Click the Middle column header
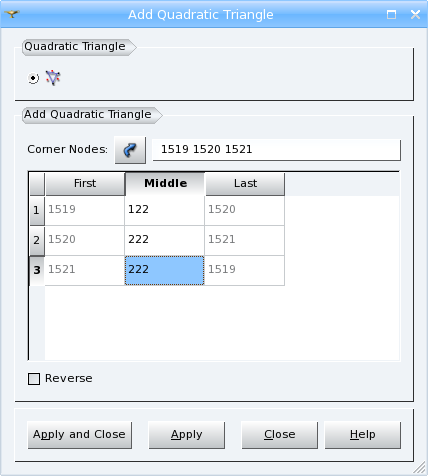Viewport: 428px width, 476px height. [x=165, y=184]
